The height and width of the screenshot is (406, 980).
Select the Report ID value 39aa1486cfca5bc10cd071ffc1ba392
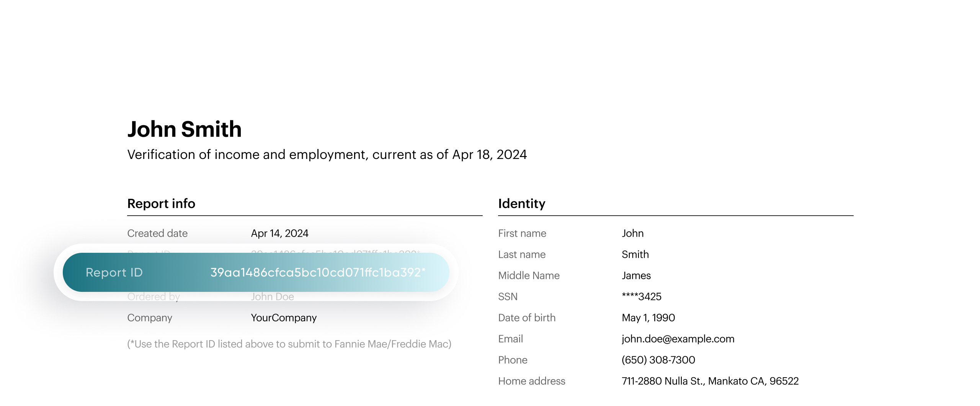click(318, 272)
